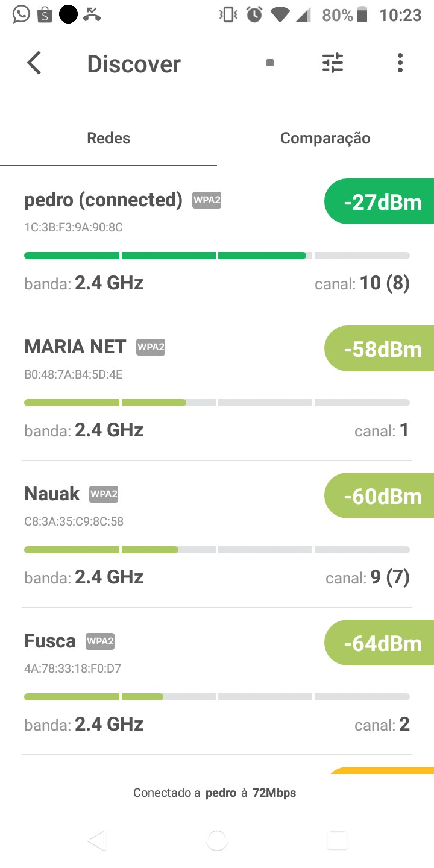The width and height of the screenshot is (434, 868).
Task: Tap the WhatsApp notification icon
Action: pos(21,14)
